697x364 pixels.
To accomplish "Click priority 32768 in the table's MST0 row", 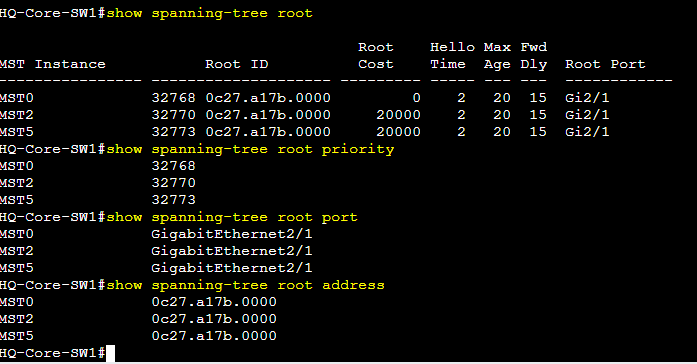I will pos(173,98).
